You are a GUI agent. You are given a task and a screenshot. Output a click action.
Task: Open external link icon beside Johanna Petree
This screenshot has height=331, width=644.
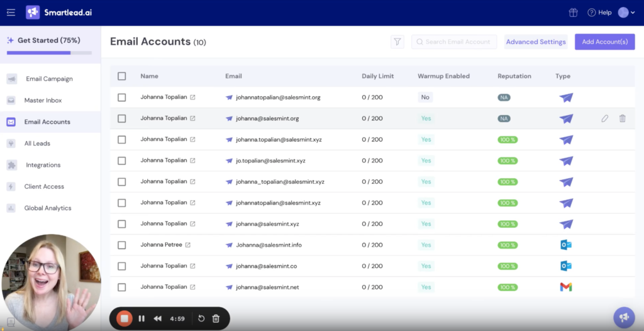coord(187,245)
